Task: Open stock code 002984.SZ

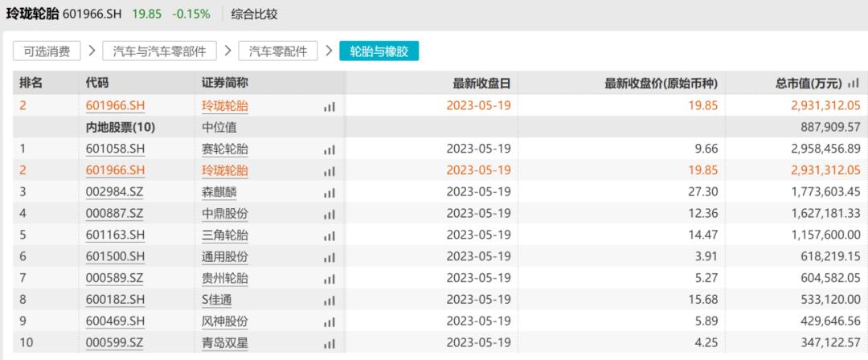Action: pyautogui.click(x=115, y=193)
